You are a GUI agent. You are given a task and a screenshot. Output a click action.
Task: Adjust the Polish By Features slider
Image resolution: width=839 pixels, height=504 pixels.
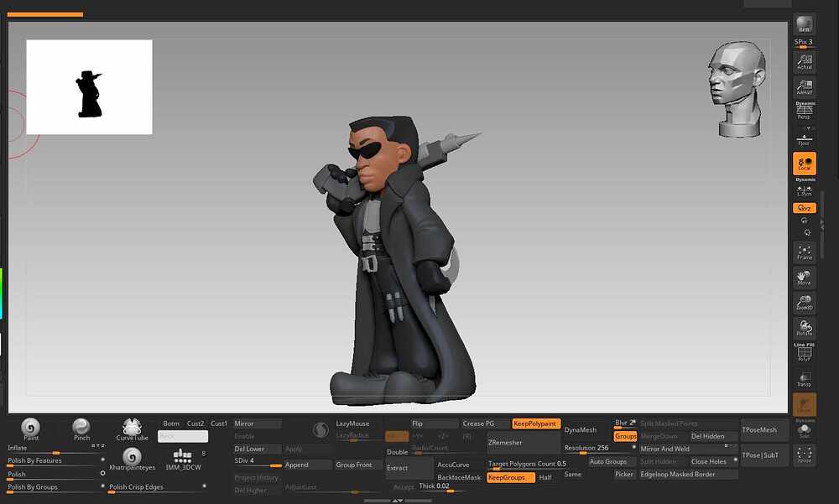(x=55, y=462)
